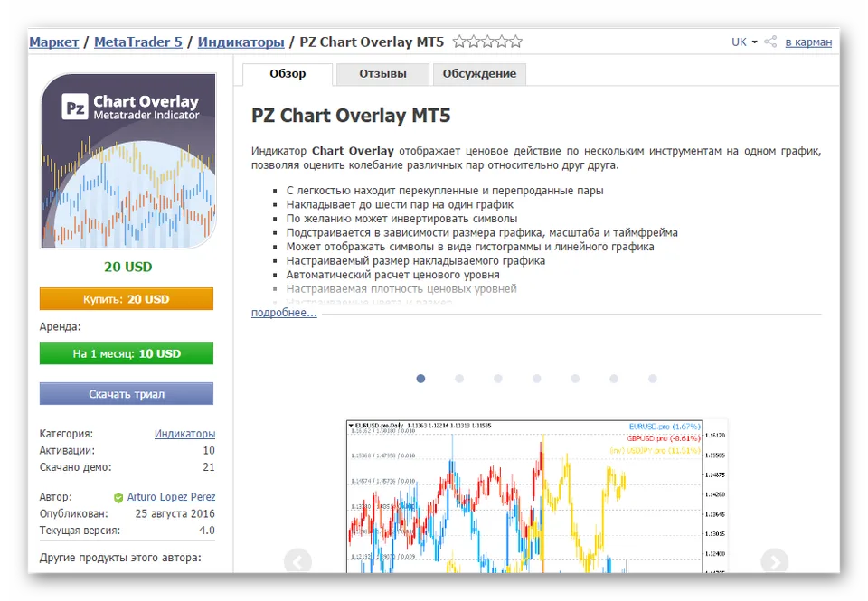This screenshot has width=868, height=601.
Task: Select the fifth screenshot carousel dot
Action: (x=575, y=379)
